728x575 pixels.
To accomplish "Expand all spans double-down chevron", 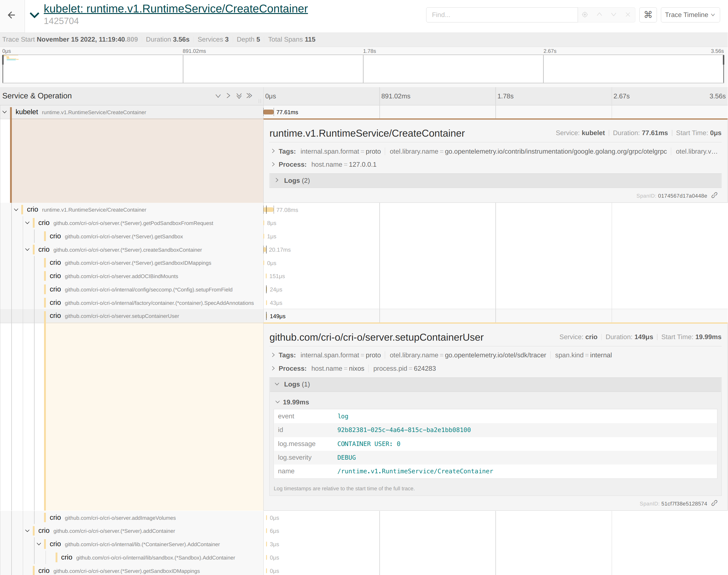I will coord(239,96).
